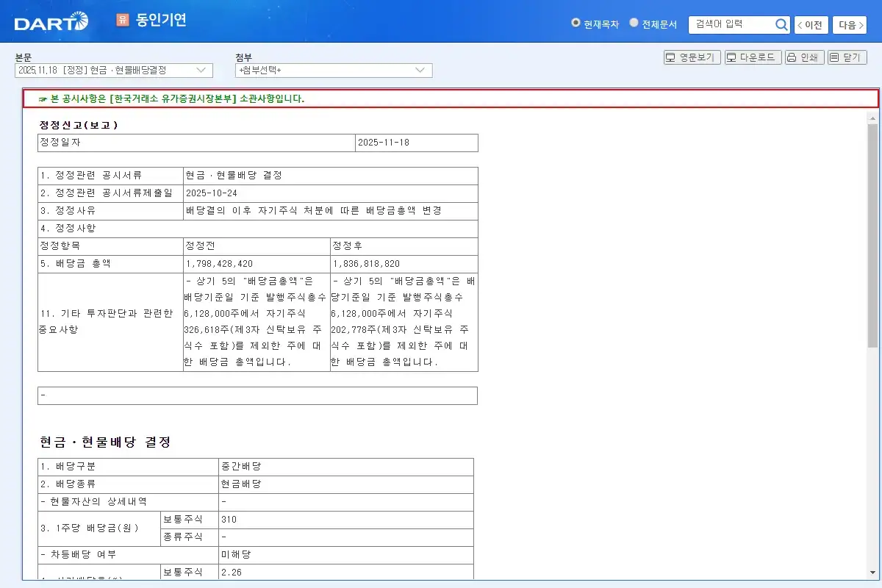The width and height of the screenshot is (882, 588).
Task: Click the 유 market badge icon
Action: pyautogui.click(x=122, y=20)
